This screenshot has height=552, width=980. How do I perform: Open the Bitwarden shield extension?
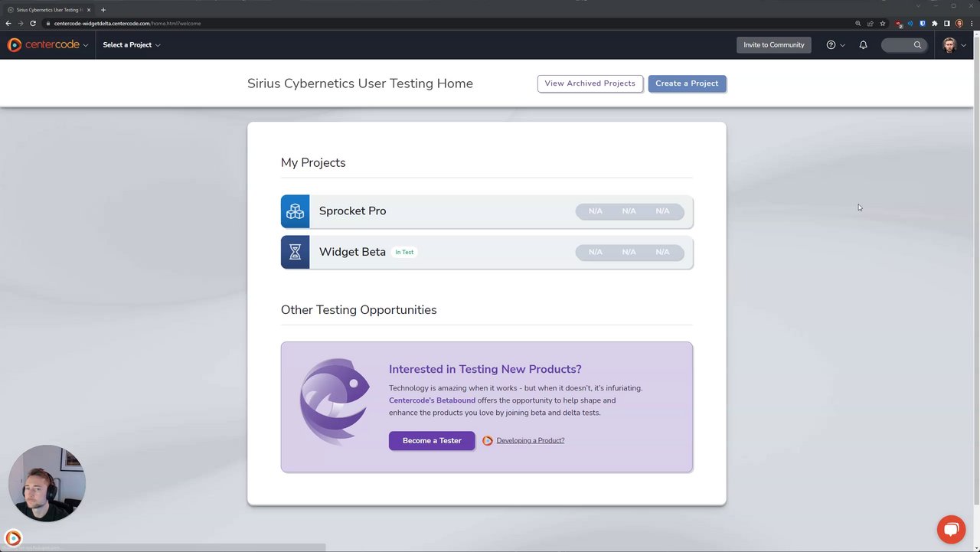coord(923,24)
